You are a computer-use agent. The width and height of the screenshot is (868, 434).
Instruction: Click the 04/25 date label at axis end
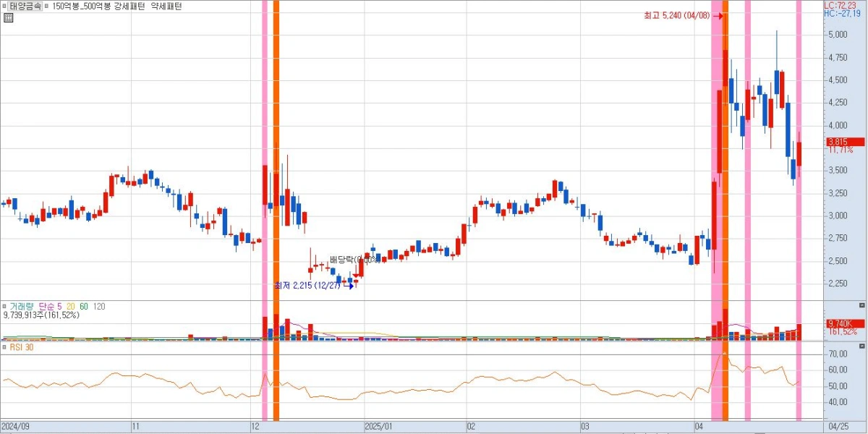838,426
